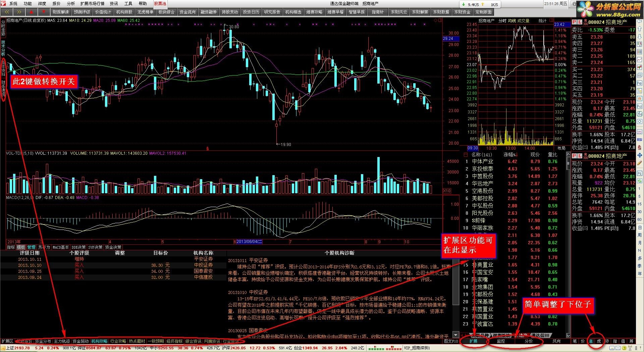Image resolution: width=644 pixels, height=352 pixels.
Task: Toggle the 成交量 display in intraday chart
Action: tap(523, 20)
